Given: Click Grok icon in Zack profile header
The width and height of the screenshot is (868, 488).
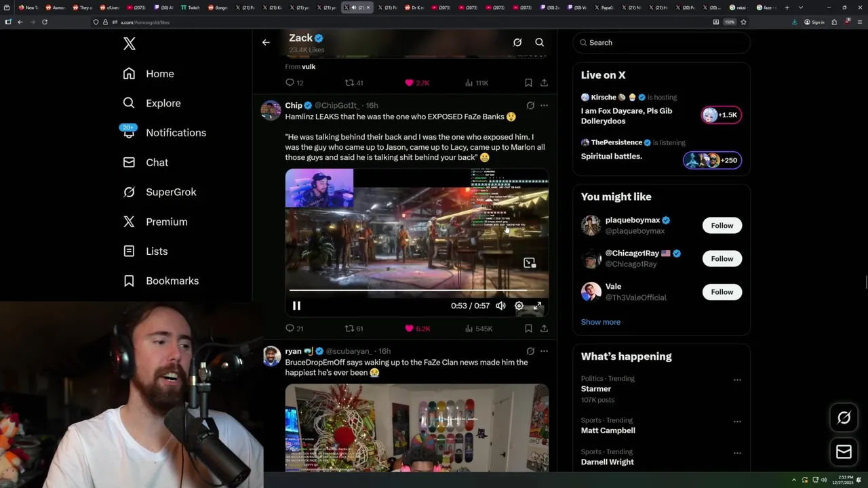Looking at the screenshot, I should tap(517, 42).
